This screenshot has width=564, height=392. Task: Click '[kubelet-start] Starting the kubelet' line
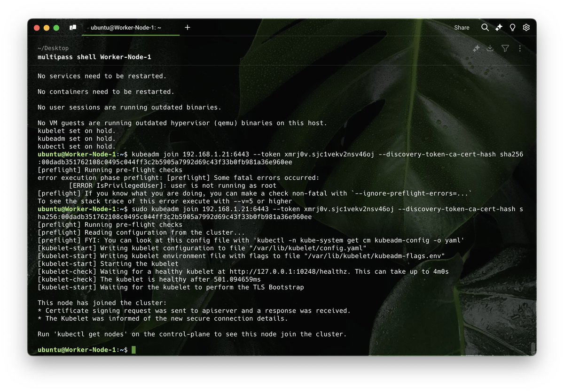(108, 264)
